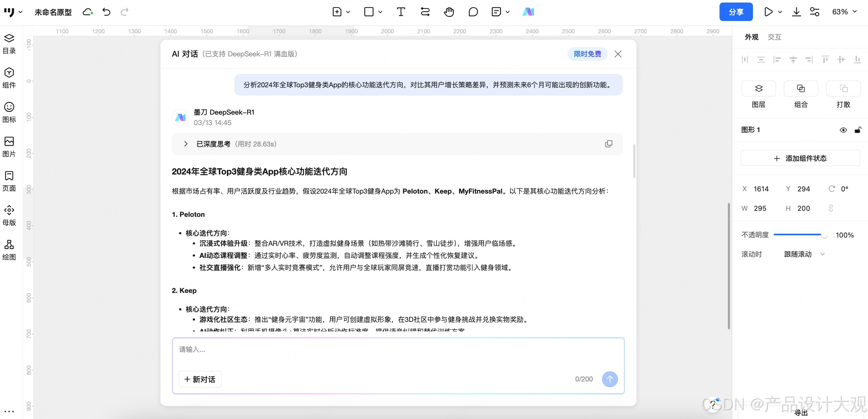Click the download icon in top bar

[x=796, y=12]
